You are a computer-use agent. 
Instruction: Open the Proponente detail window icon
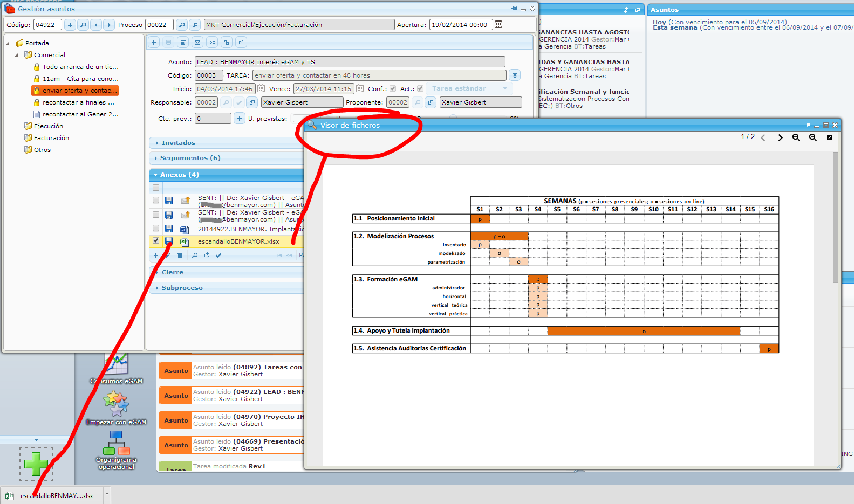click(431, 102)
